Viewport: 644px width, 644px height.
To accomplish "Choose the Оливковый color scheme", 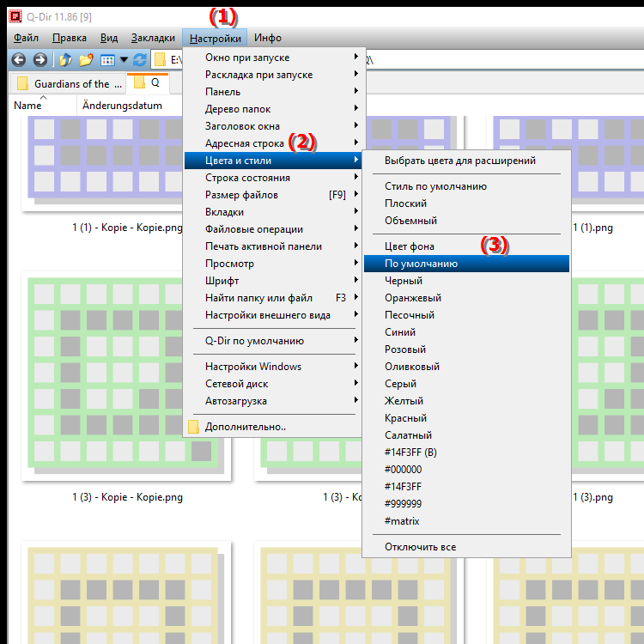I will [466, 367].
